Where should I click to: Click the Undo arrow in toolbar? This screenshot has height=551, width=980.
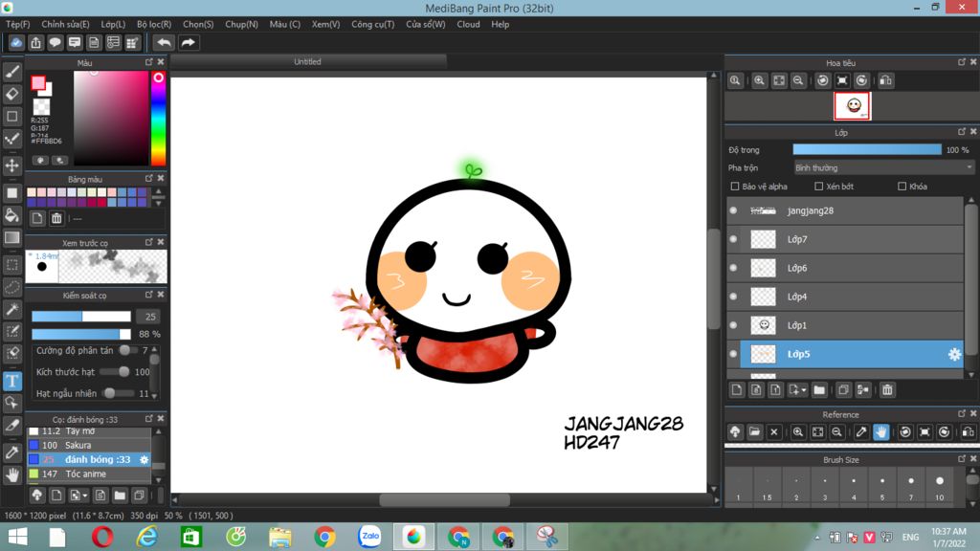pyautogui.click(x=164, y=42)
